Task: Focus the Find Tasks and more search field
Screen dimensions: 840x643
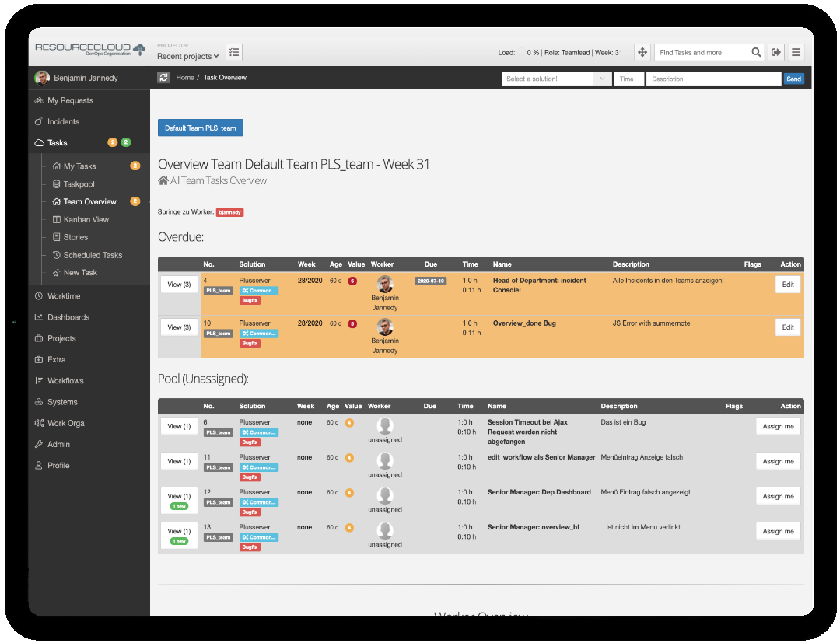Action: click(702, 52)
